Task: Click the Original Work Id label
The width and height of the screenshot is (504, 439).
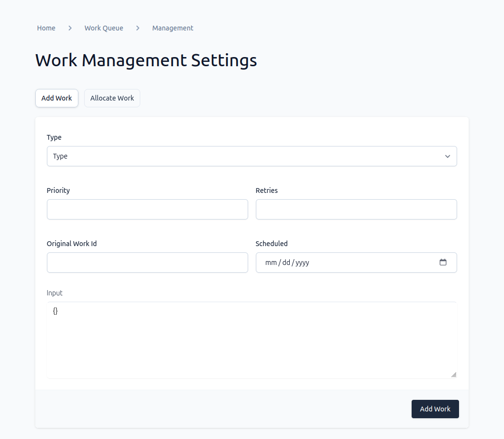Action: point(72,244)
